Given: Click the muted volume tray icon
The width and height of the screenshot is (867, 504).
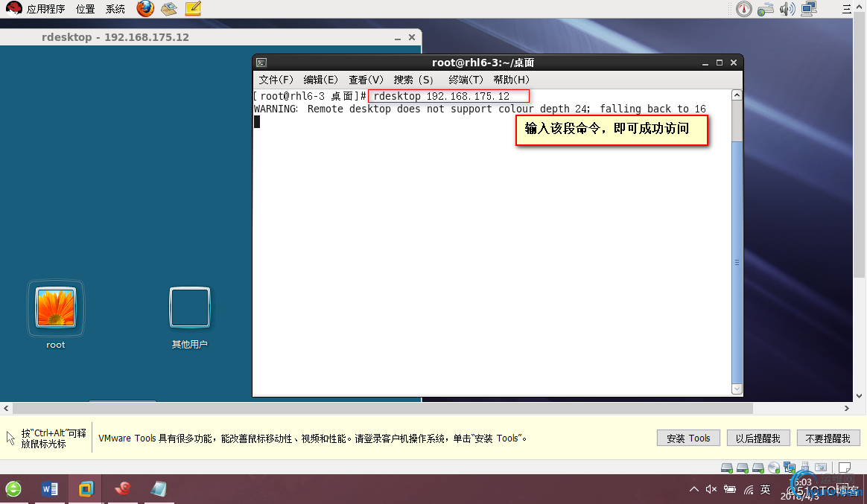Looking at the screenshot, I should [711, 489].
